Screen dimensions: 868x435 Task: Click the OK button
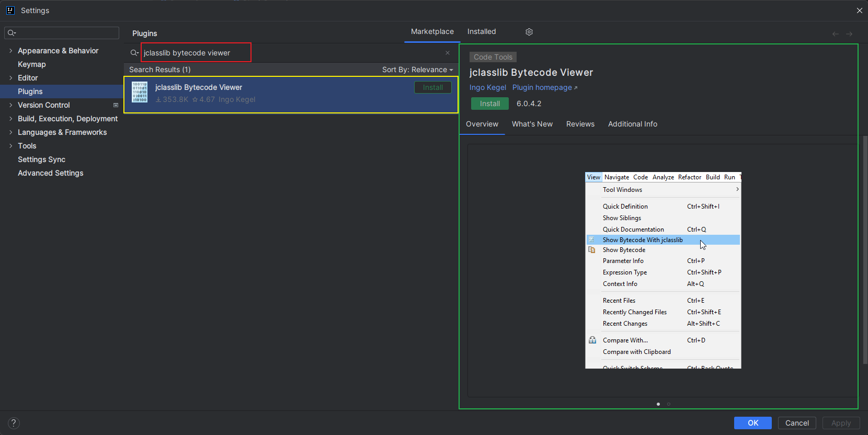point(753,423)
